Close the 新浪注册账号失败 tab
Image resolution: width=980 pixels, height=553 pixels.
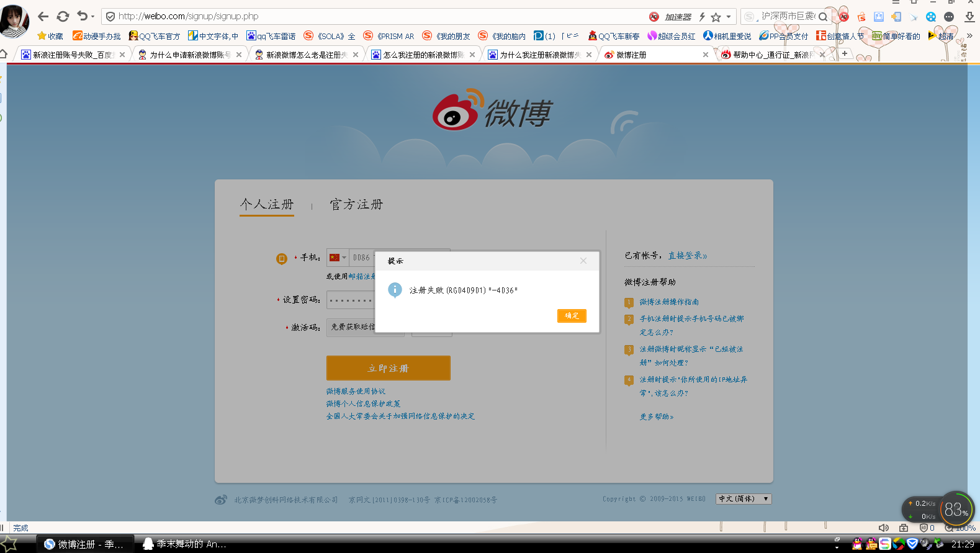122,55
